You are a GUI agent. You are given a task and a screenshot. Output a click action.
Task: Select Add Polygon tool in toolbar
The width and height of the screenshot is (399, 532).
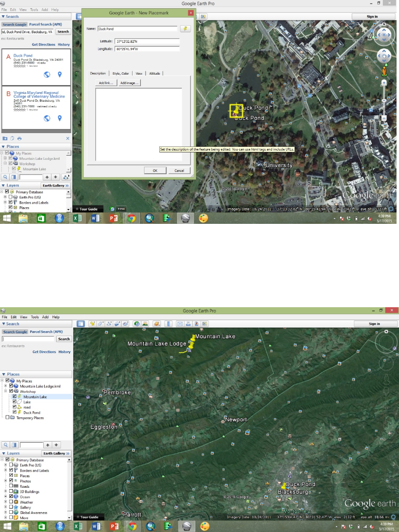[100, 324]
